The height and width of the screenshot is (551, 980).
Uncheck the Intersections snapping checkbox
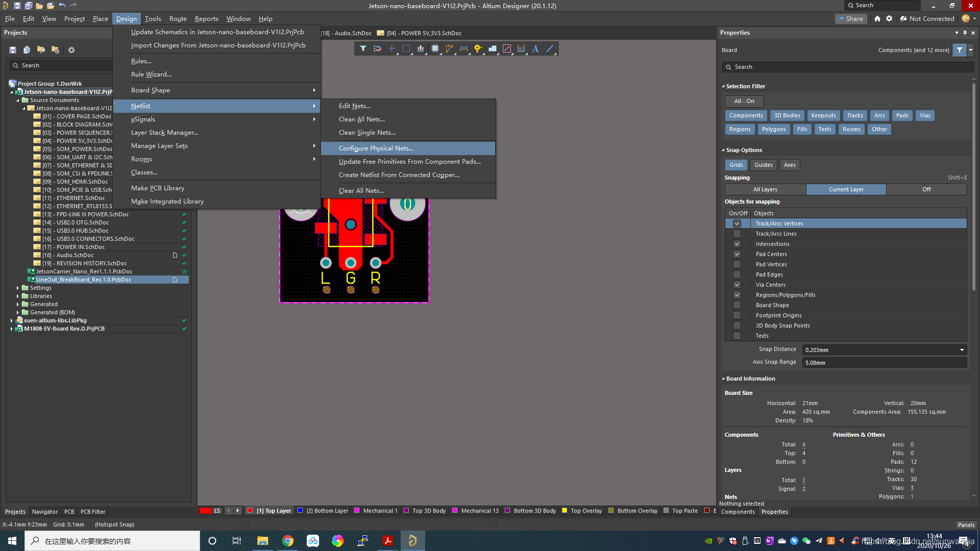click(737, 244)
